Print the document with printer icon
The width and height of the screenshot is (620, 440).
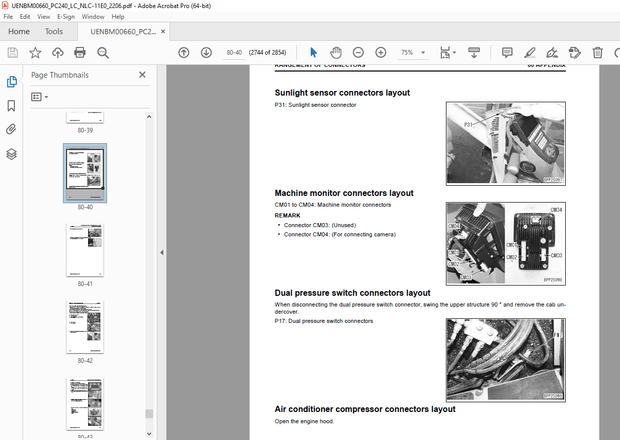coord(80,53)
